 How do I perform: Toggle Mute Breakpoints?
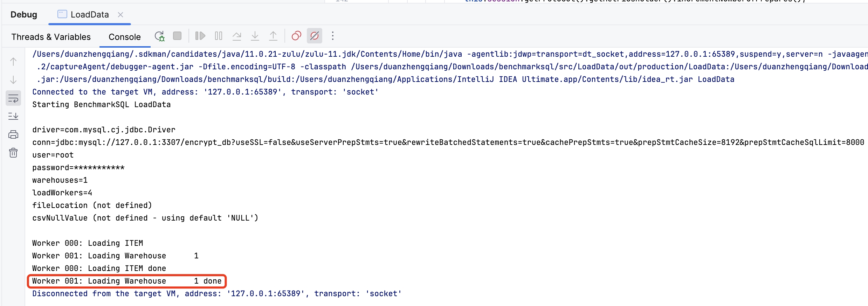(x=315, y=36)
